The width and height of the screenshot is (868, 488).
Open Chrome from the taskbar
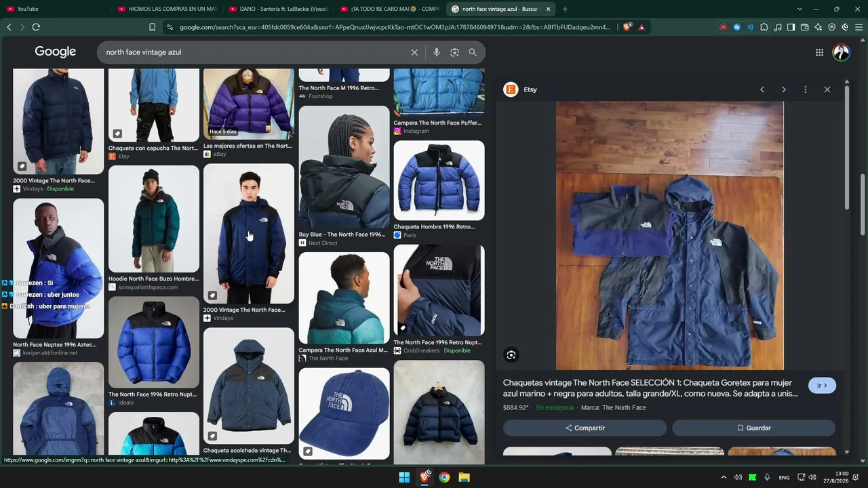444,477
